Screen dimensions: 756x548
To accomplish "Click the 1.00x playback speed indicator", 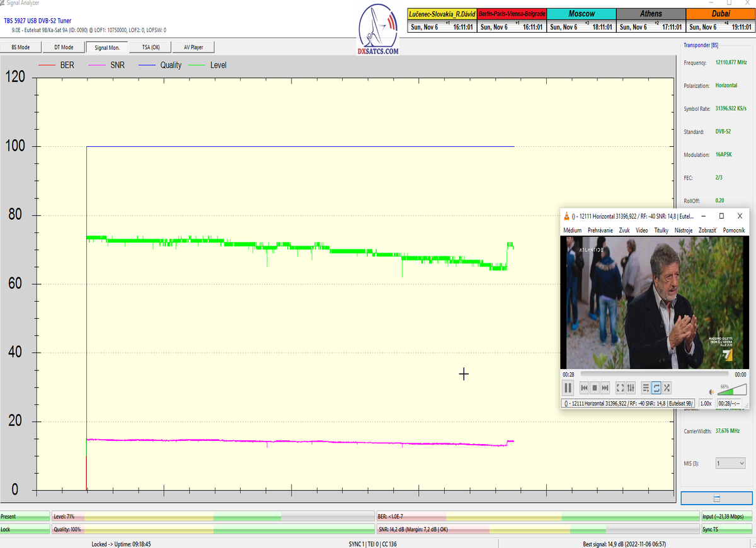I will (706, 403).
